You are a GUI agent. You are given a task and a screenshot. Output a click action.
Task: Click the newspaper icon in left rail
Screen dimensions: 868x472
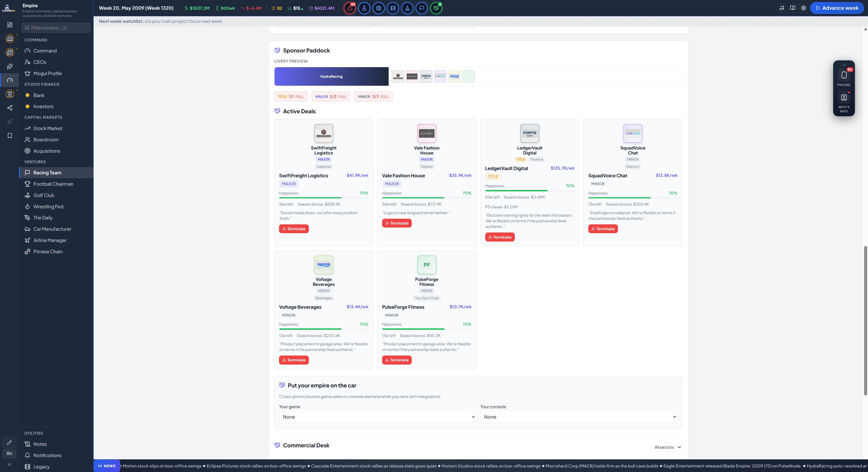[10, 53]
